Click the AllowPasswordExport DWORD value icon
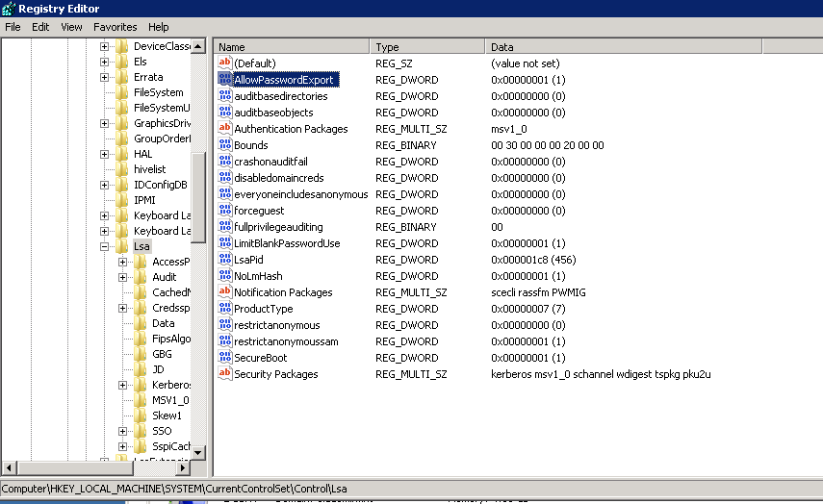Viewport: 823px width, 504px height. 225,80
